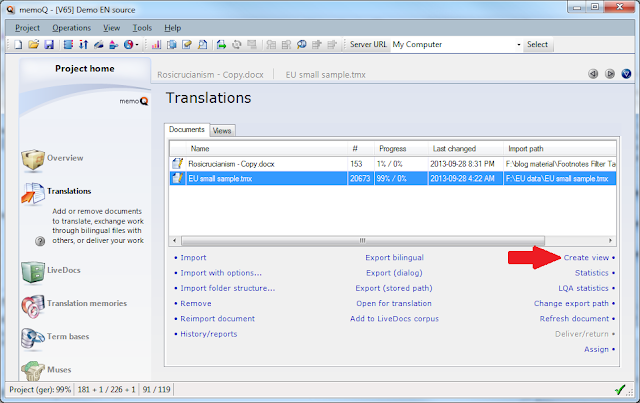Image resolution: width=640 pixels, height=403 pixels.
Task: Switch to EU small sample.tmx tab
Action: click(325, 75)
